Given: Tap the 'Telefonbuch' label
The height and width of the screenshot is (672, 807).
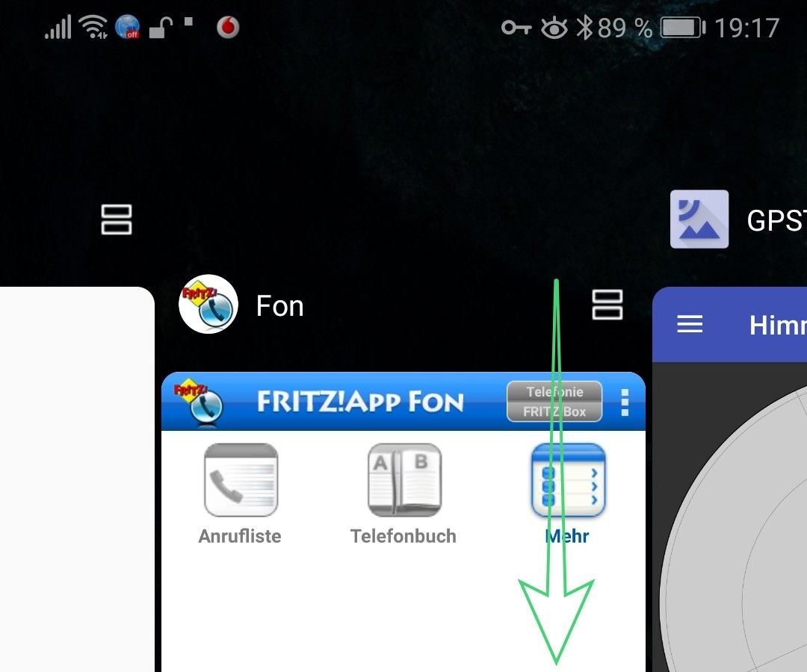Looking at the screenshot, I should (x=403, y=536).
